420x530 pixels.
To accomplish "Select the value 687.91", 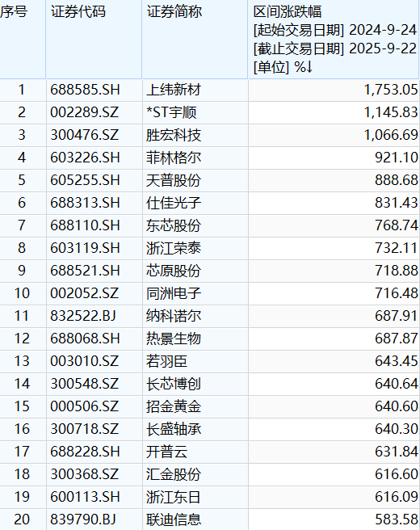I will click(397, 316).
